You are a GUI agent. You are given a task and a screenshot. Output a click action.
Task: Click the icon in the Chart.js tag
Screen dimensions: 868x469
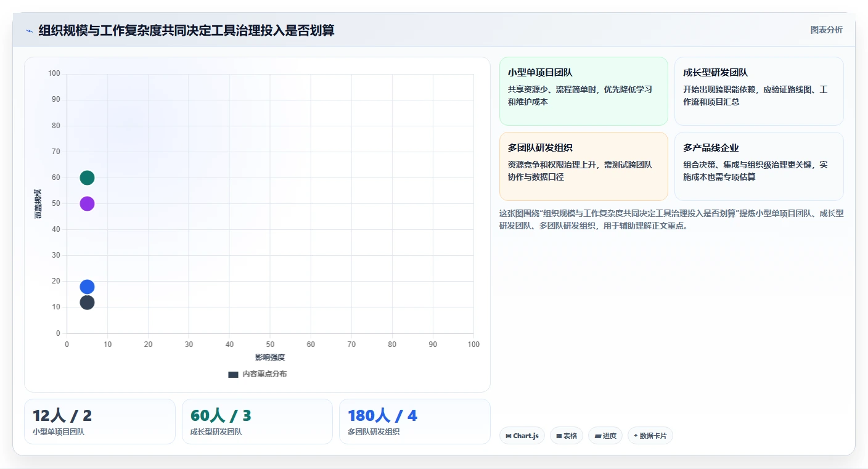pyautogui.click(x=509, y=436)
